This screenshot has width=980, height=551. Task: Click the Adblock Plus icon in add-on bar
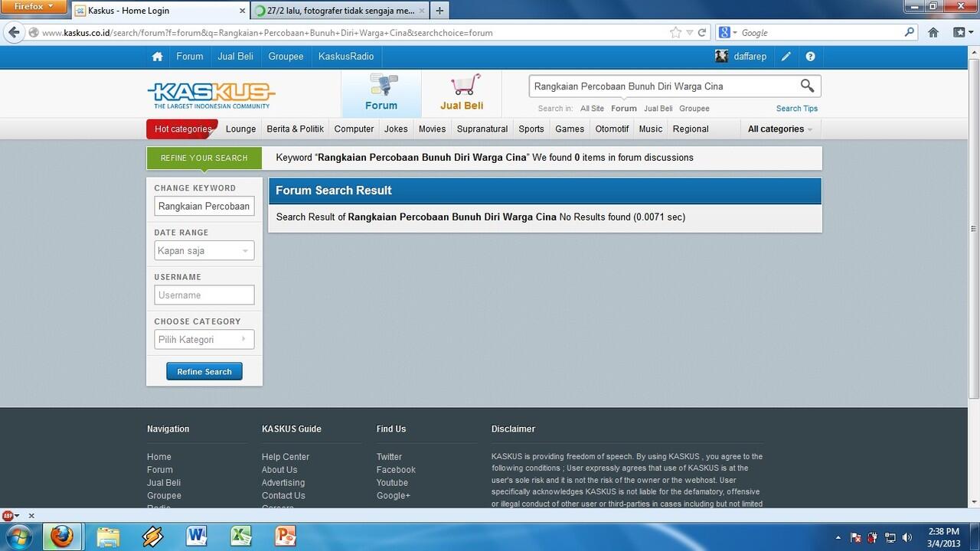pyautogui.click(x=8, y=516)
